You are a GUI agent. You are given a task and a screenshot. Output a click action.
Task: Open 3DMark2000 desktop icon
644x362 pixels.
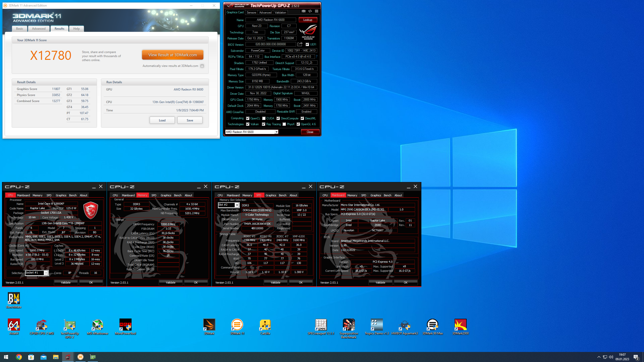coord(460,327)
